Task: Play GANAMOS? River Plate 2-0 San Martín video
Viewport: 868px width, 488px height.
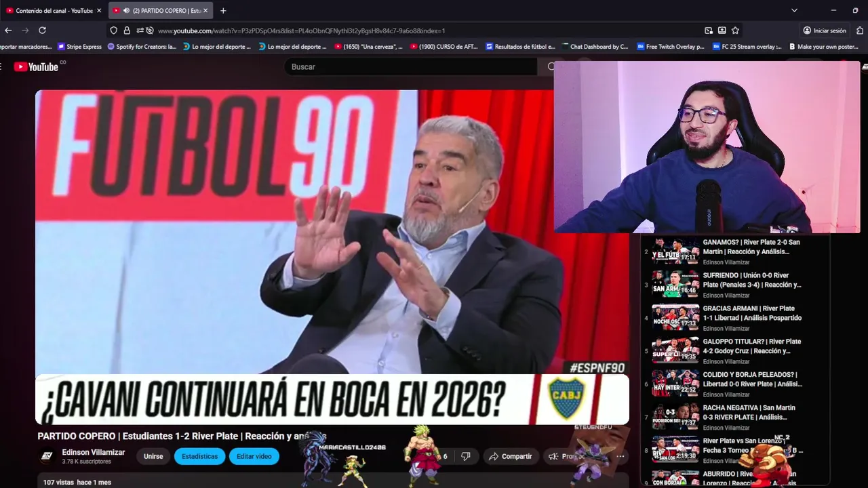Action: click(675, 251)
